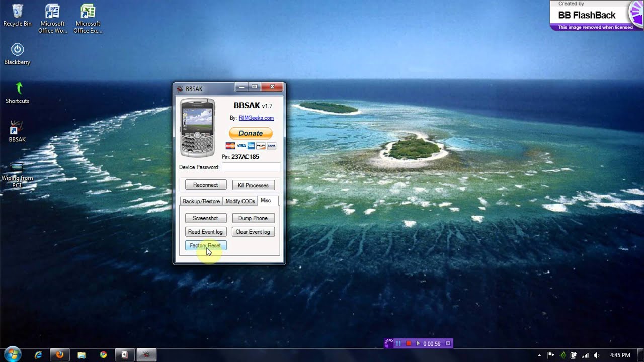Image resolution: width=644 pixels, height=362 pixels.
Task: Open the recorder bar dropdown arrow
Action: [448, 343]
